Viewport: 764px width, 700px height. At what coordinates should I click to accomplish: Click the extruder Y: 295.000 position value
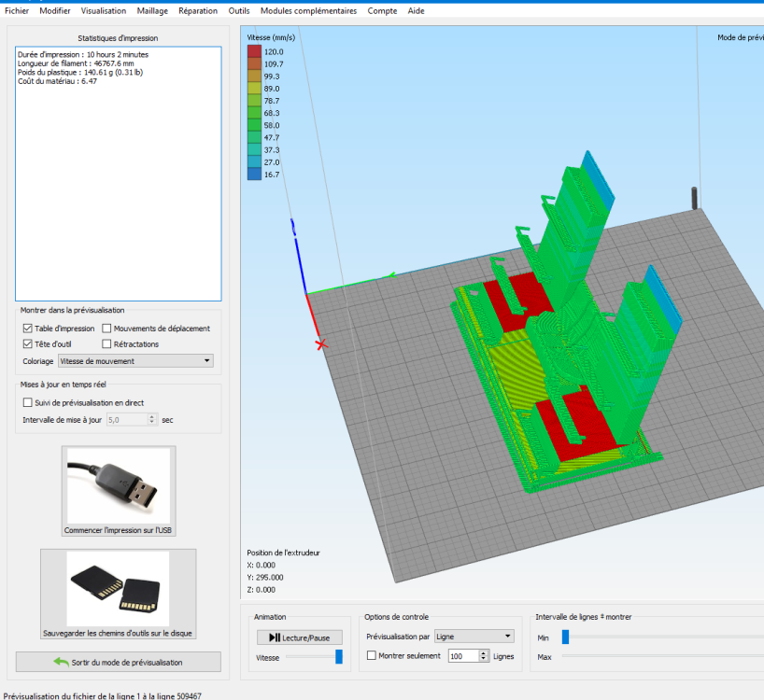tap(265, 578)
